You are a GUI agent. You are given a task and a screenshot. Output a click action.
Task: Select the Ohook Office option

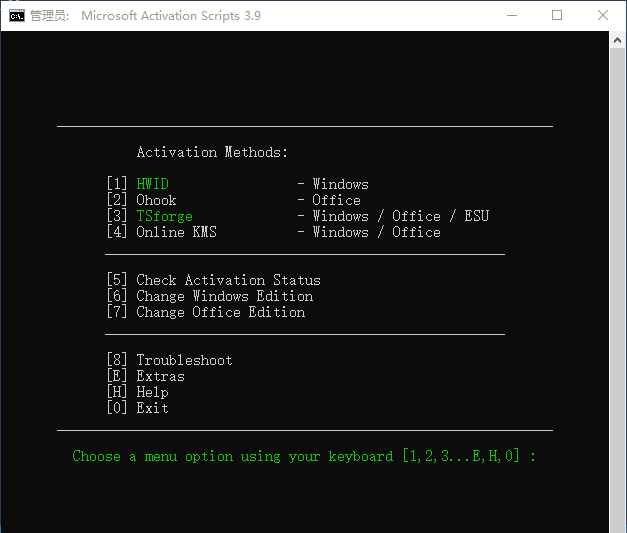click(156, 200)
